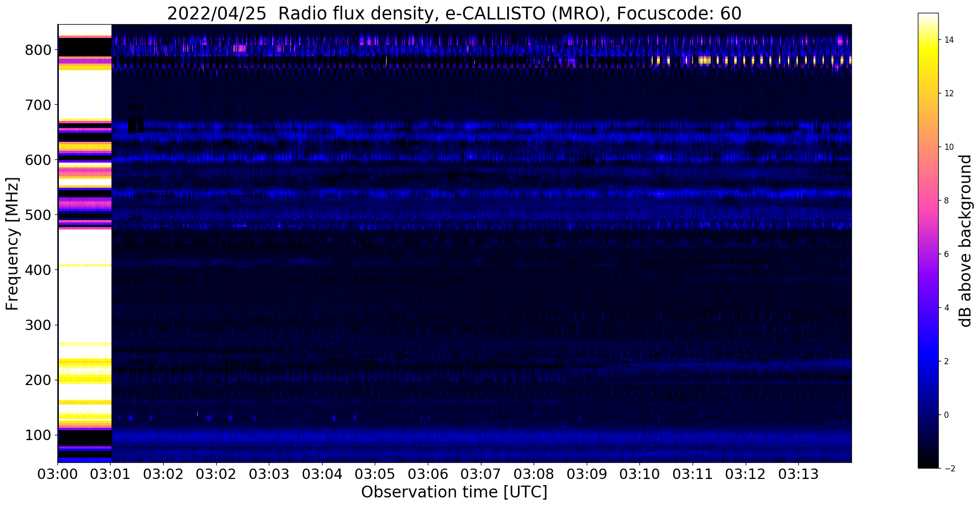Click the 03:07 time tick label
This screenshot has height=506, width=980.
[x=481, y=474]
